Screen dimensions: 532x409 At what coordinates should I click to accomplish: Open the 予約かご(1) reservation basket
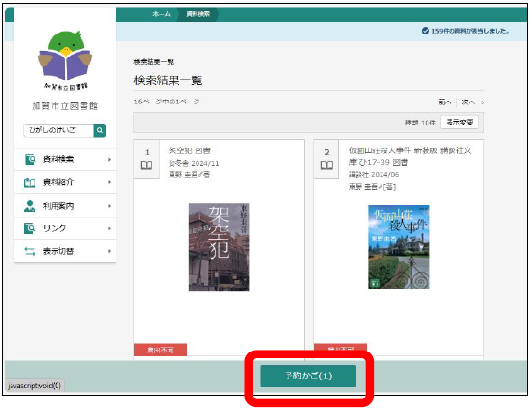point(308,375)
